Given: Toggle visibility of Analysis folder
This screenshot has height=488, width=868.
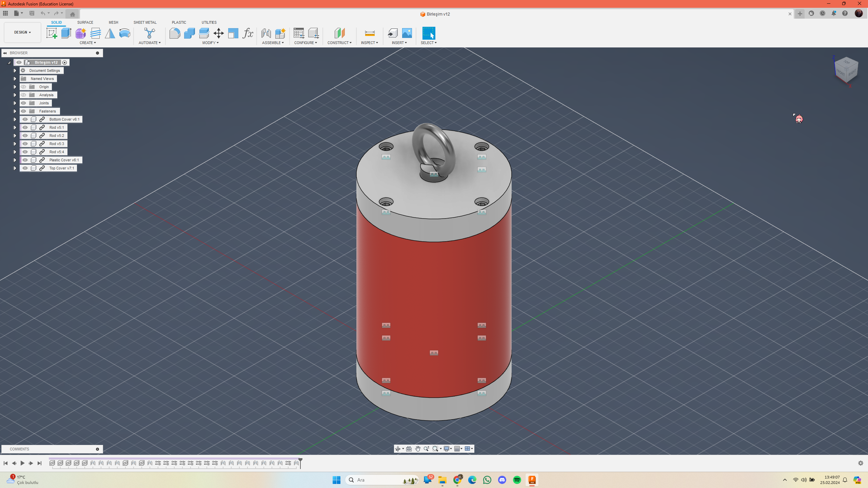Looking at the screenshot, I should 23,95.
